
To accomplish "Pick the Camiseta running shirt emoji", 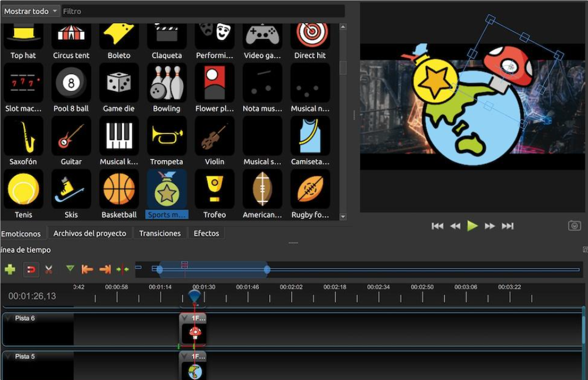I will (x=310, y=141).
